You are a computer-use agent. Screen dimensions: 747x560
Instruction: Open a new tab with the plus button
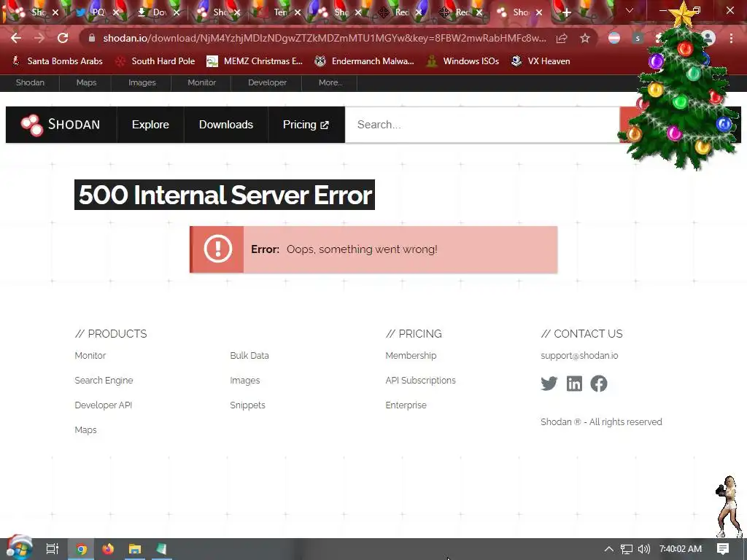coord(566,12)
